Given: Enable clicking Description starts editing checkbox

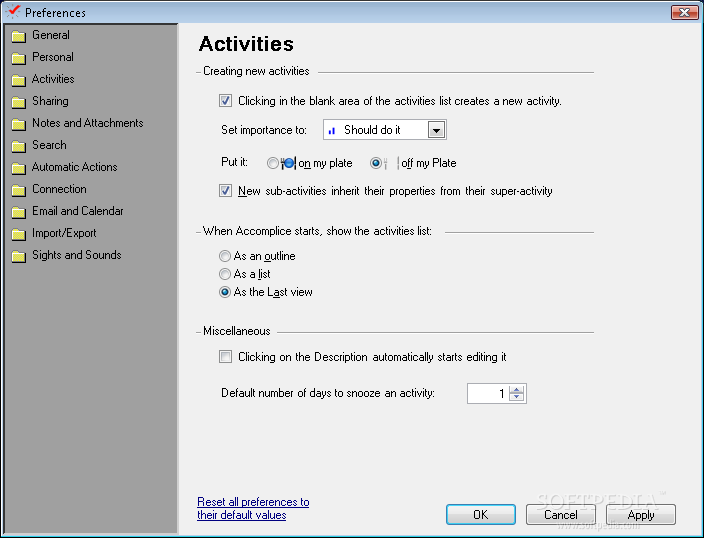Looking at the screenshot, I should coord(225,357).
